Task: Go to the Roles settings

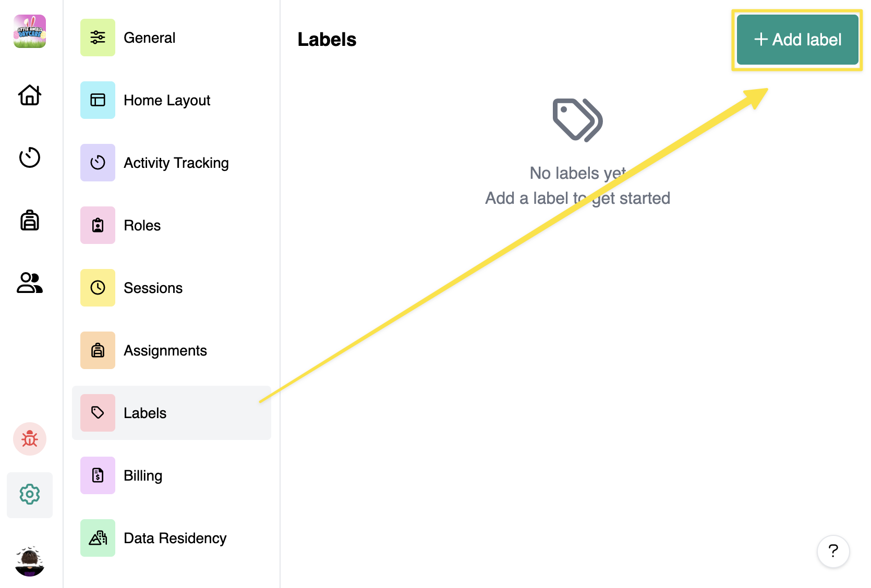Action: (x=142, y=225)
